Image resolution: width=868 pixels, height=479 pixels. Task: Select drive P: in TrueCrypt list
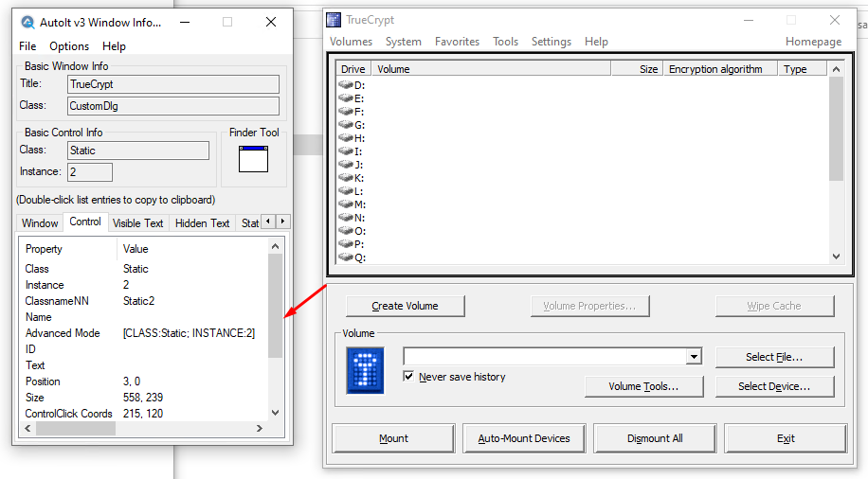tap(353, 244)
